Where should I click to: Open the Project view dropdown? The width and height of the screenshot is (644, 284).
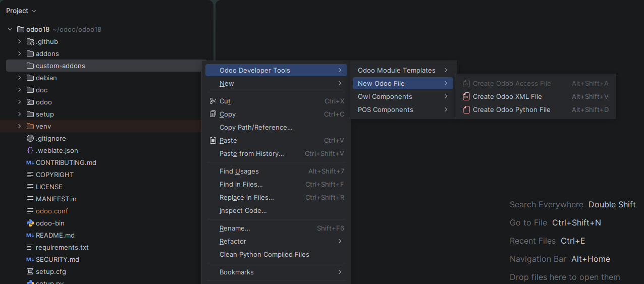pyautogui.click(x=21, y=11)
